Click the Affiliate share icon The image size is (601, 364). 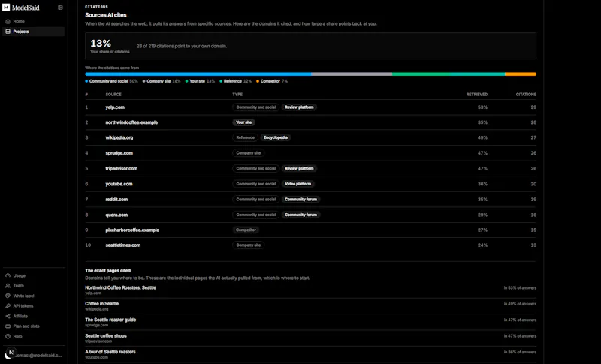coord(8,316)
